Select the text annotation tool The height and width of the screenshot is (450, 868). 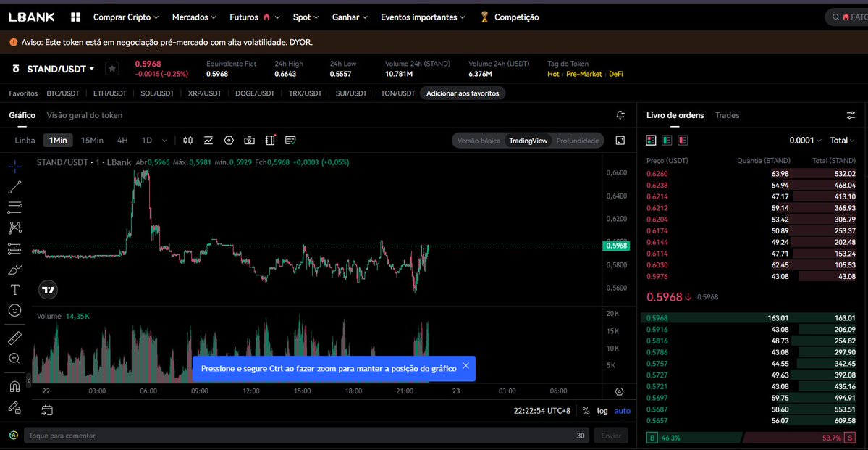pos(15,290)
